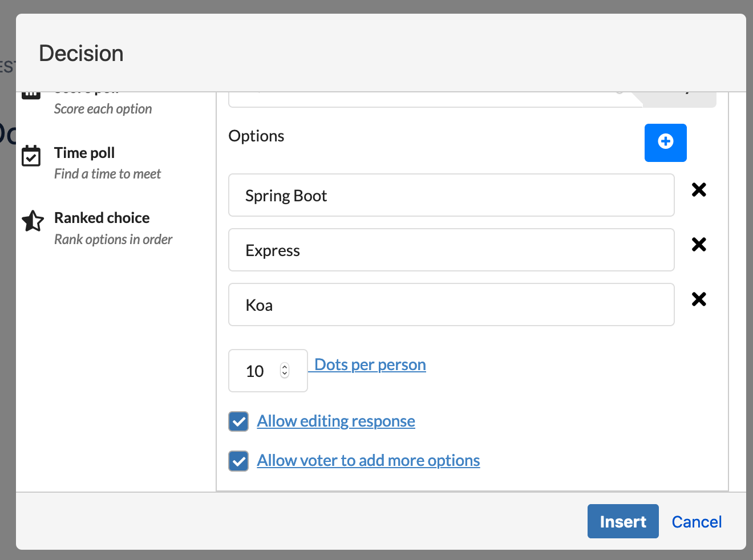This screenshot has width=753, height=560.
Task: Open the Dots per person link
Action: click(370, 365)
